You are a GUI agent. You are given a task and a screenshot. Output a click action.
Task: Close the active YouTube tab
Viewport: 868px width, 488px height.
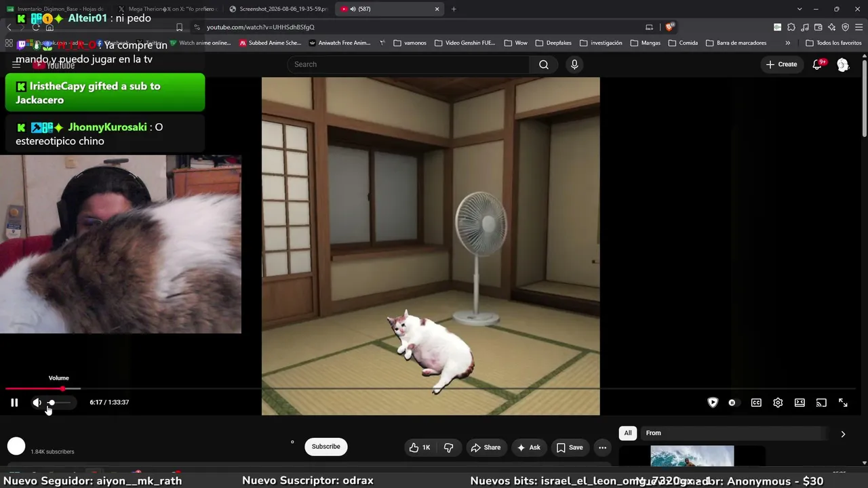click(x=437, y=9)
